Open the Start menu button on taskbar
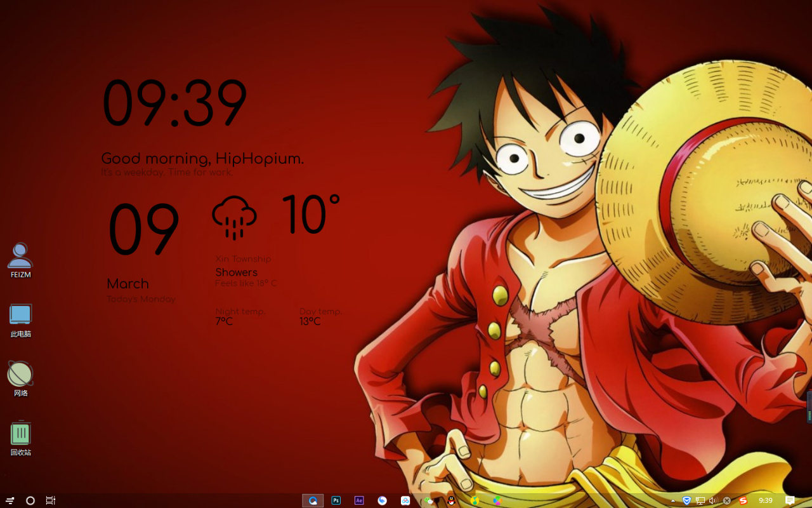Screen dimensions: 812x508 pos(10,500)
